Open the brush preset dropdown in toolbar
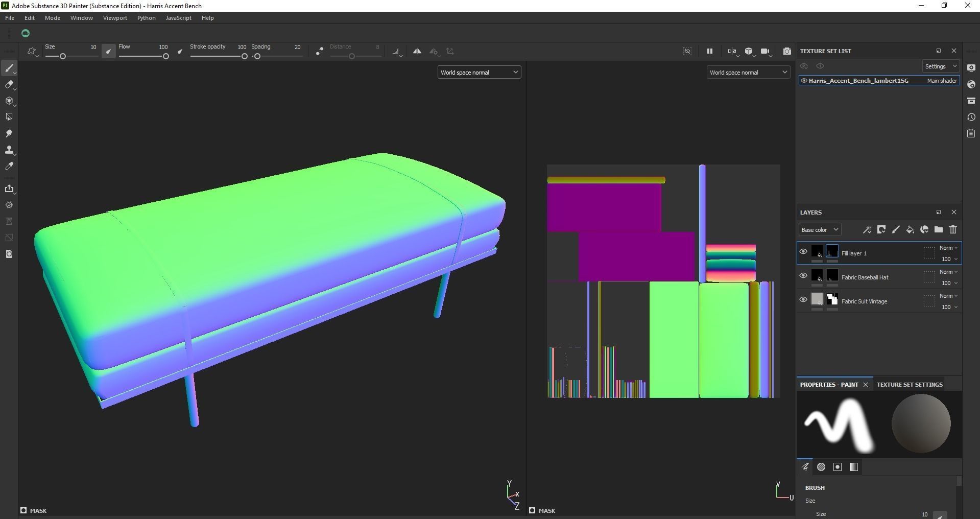This screenshot has height=519, width=980. point(33,52)
